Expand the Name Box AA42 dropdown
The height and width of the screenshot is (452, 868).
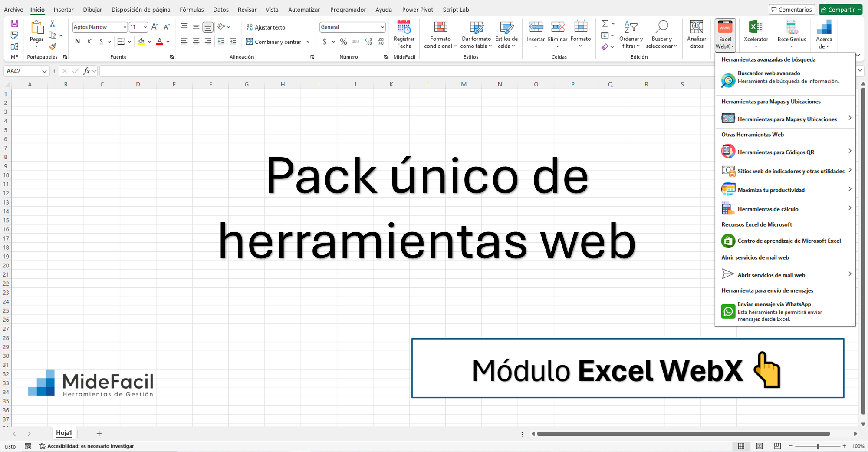pos(44,71)
